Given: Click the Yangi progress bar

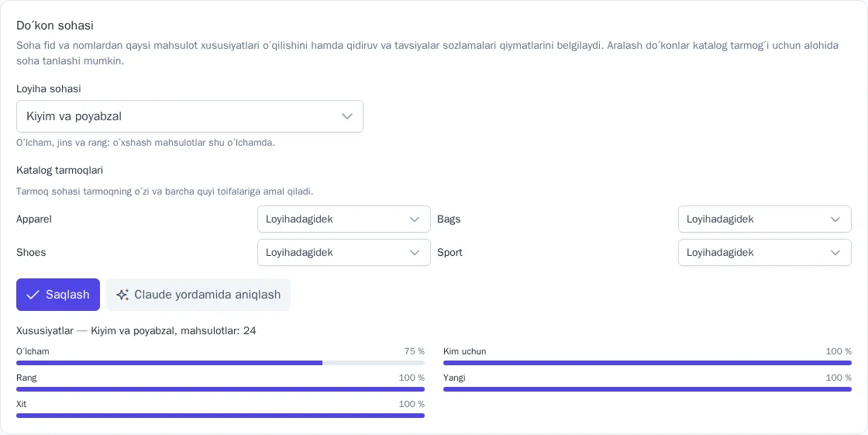Looking at the screenshot, I should [x=647, y=389].
